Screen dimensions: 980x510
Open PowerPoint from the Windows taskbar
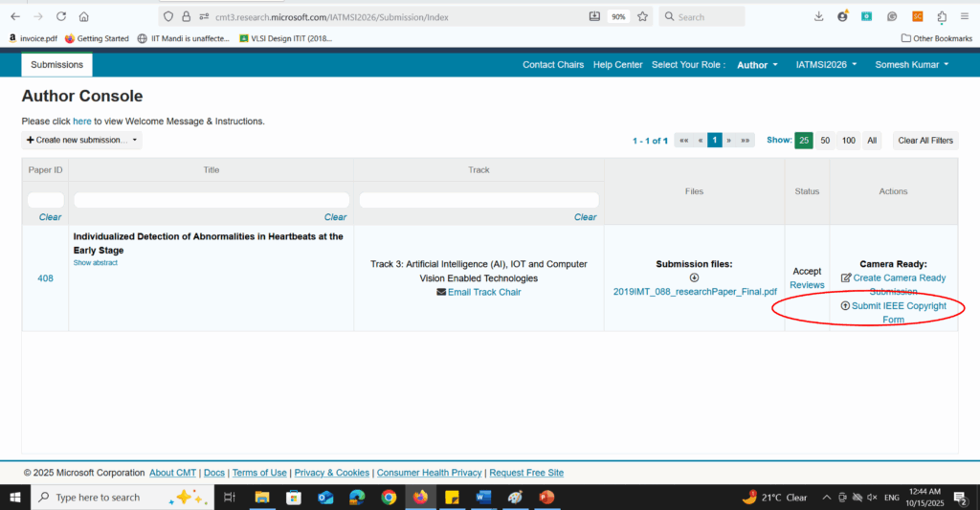pyautogui.click(x=546, y=498)
